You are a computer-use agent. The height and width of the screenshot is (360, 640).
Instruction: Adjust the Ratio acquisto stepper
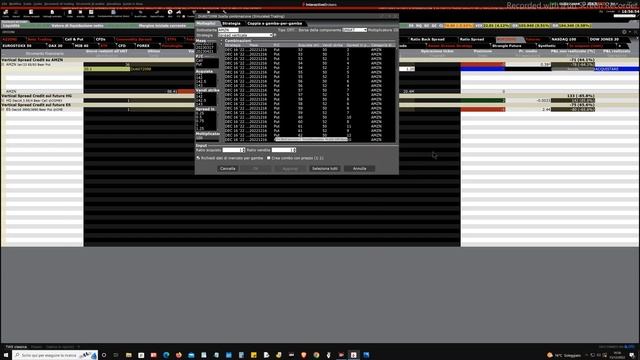click(x=243, y=150)
